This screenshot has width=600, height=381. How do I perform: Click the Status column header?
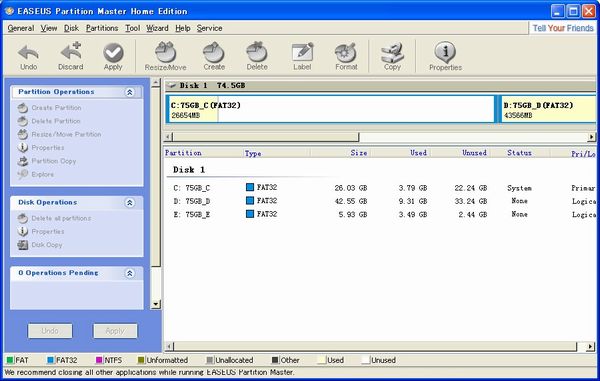pos(520,153)
